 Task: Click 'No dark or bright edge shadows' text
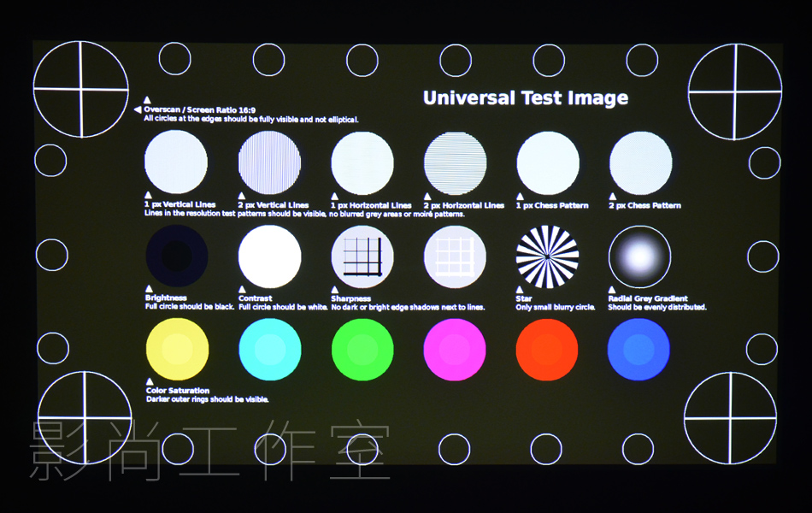tap(408, 307)
